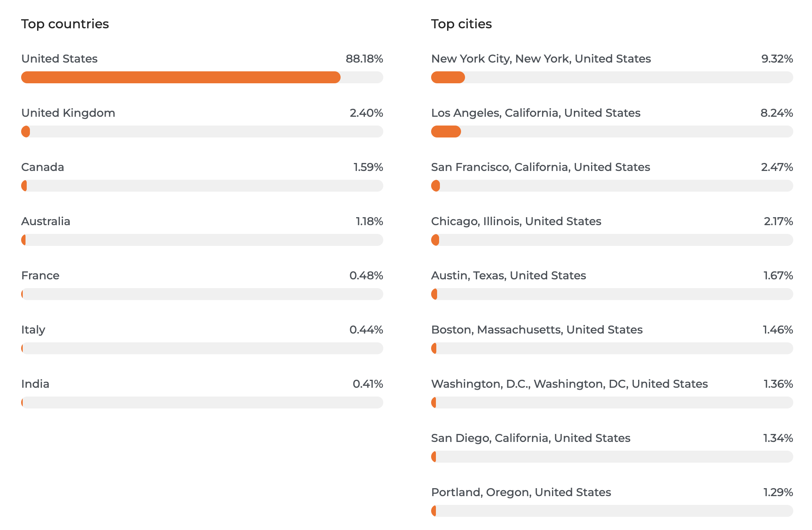Click the United States progress bar
Screen dimensions: 812x530
pyautogui.click(x=202, y=77)
